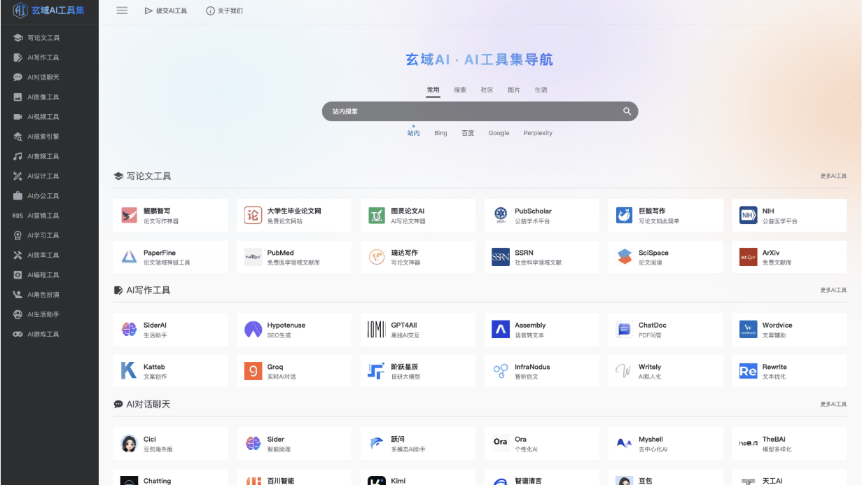Switch to 搜索 search tab

point(460,90)
